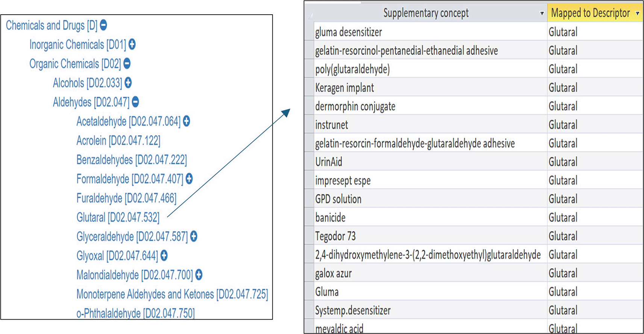Screen dimensions: 644x334
Task: Select Furaldehyde [D02.047.466] in the tree
Action: pyautogui.click(x=126, y=198)
